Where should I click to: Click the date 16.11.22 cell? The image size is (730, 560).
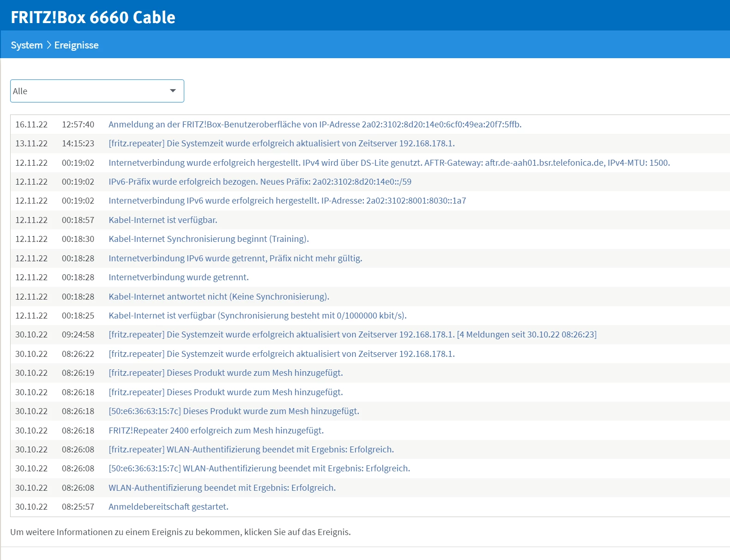(31, 125)
